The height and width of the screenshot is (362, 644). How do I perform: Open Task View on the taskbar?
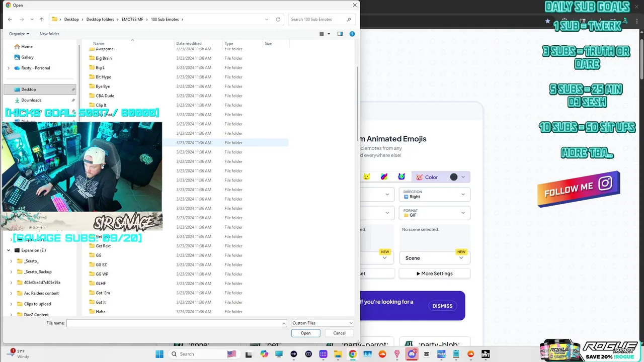point(249,354)
